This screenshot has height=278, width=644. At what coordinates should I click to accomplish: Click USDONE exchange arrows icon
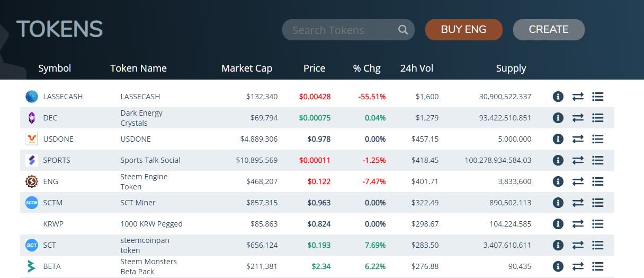[x=578, y=139]
